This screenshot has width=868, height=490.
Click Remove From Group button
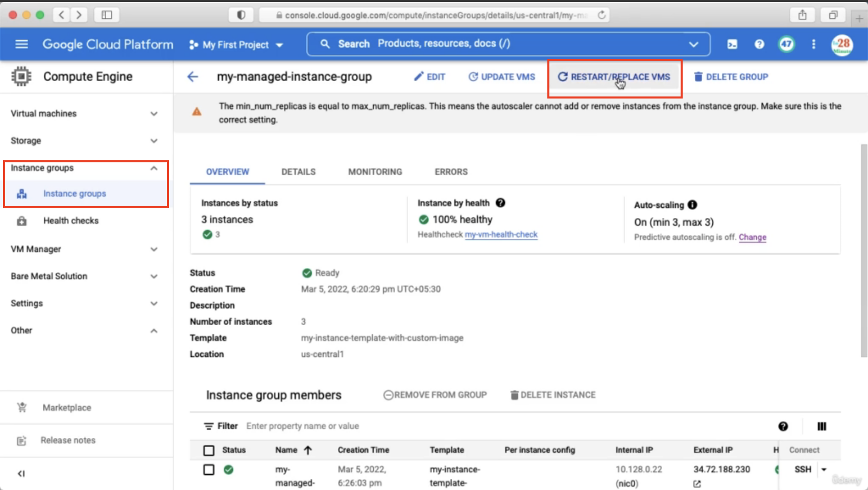point(435,395)
